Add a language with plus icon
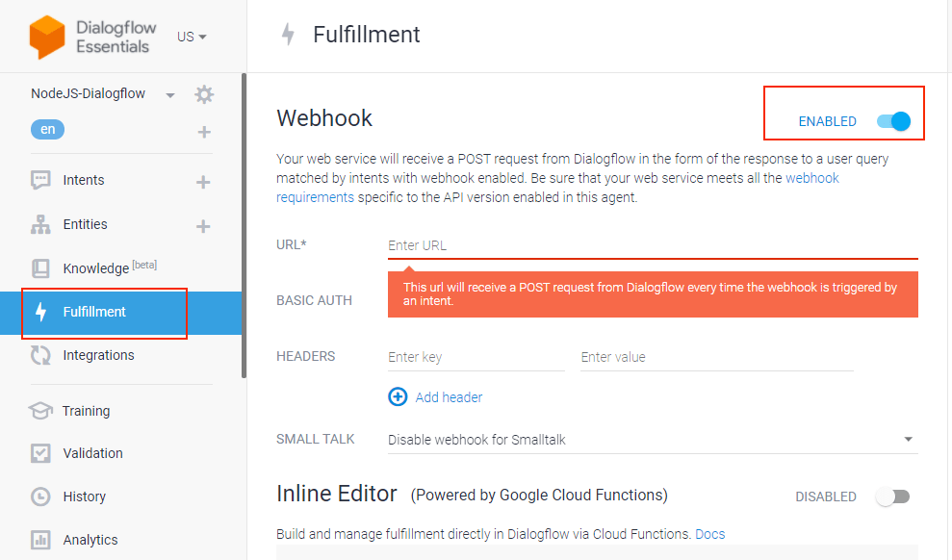The width and height of the screenshot is (952, 560). pyautogui.click(x=204, y=132)
